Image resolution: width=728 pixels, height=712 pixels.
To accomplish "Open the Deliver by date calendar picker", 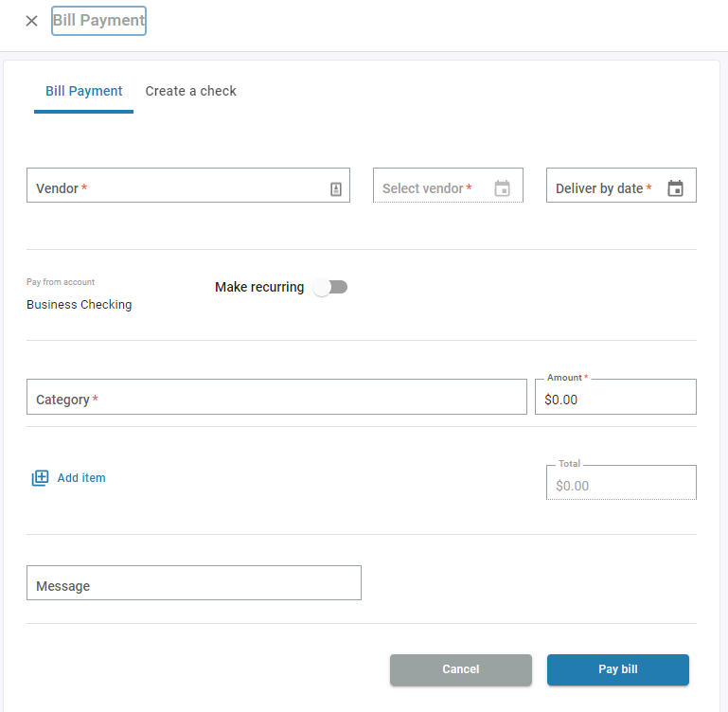I will point(675,188).
